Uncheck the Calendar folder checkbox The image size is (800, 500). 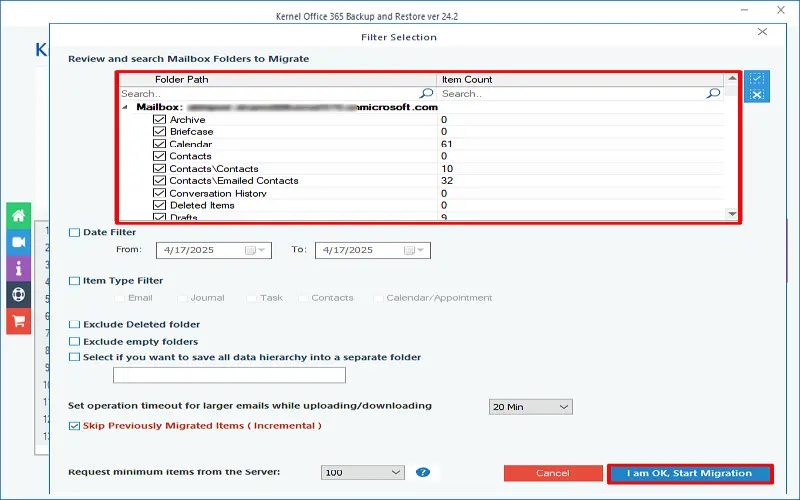[159, 144]
